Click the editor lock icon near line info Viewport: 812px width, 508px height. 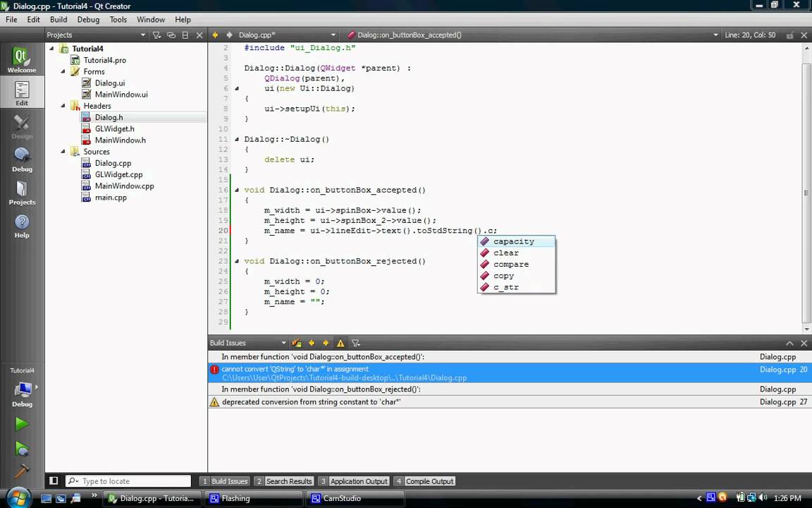point(789,35)
